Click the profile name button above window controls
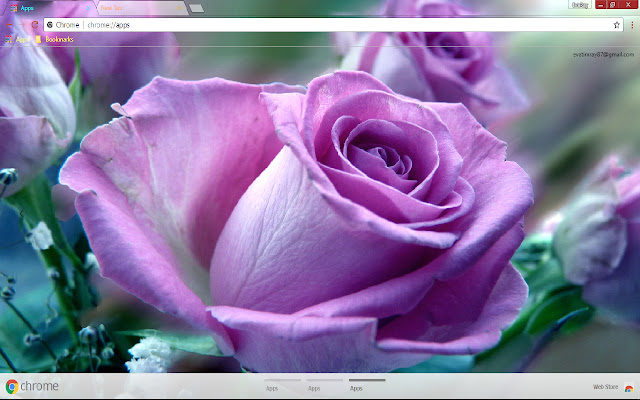 tap(580, 5)
